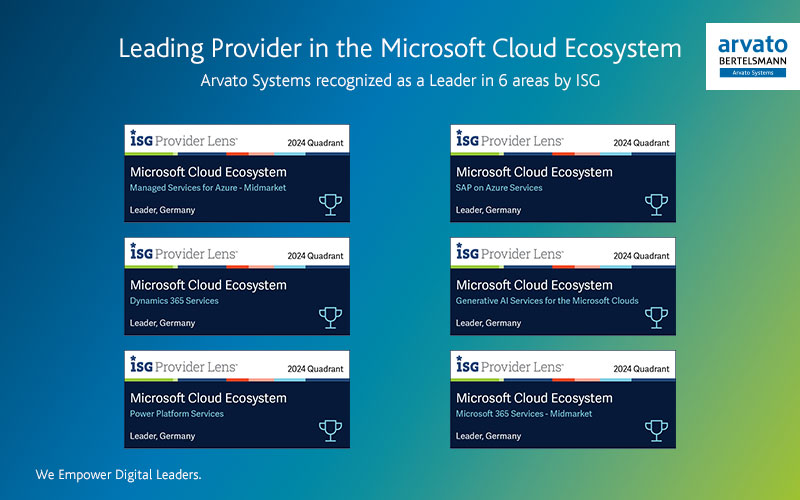
Task: Click 'SAP on Azure Services' text
Action: (499, 188)
